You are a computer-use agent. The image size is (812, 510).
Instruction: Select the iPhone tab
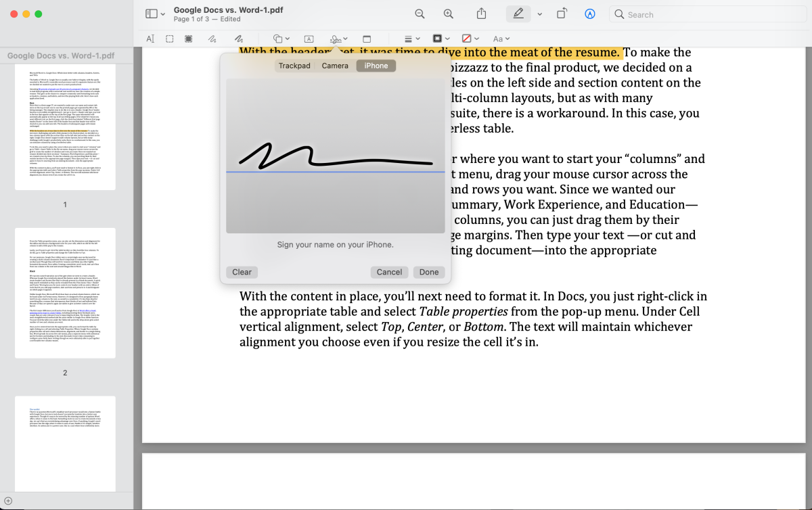(376, 66)
